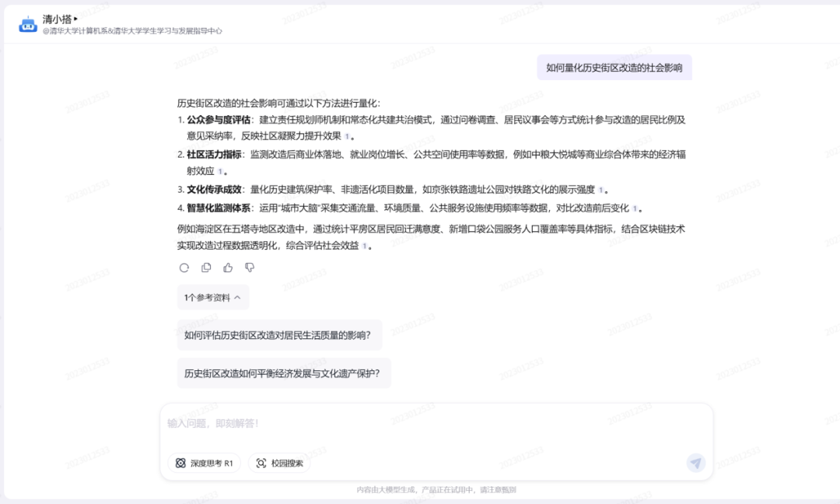Image resolution: width=840 pixels, height=504 pixels.
Task: Click the search icon on 校园搜索
Action: tap(261, 462)
